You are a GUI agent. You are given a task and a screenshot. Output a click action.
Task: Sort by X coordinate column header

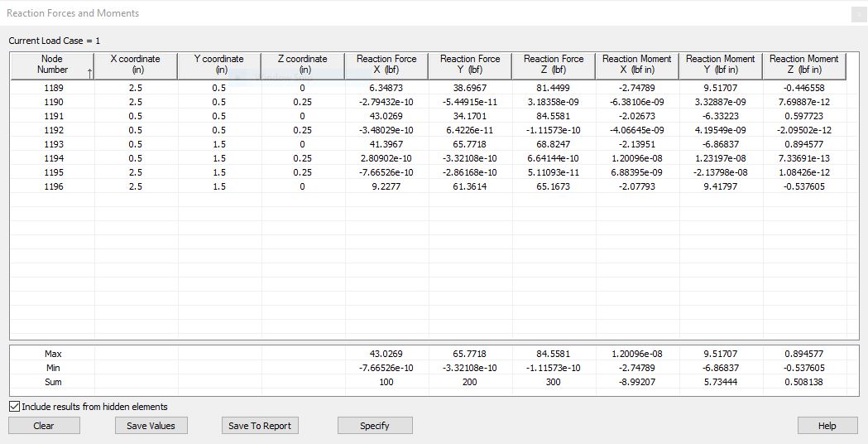click(136, 65)
